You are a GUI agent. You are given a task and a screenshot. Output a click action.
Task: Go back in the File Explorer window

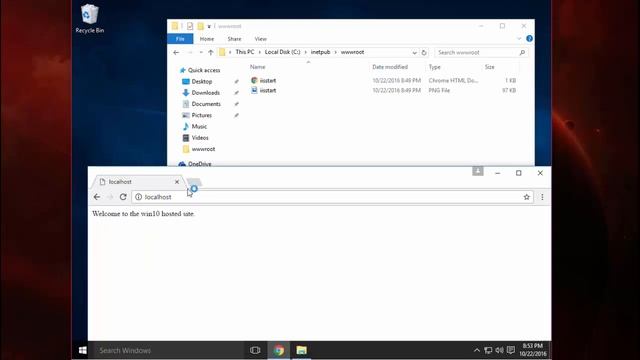tap(176, 53)
